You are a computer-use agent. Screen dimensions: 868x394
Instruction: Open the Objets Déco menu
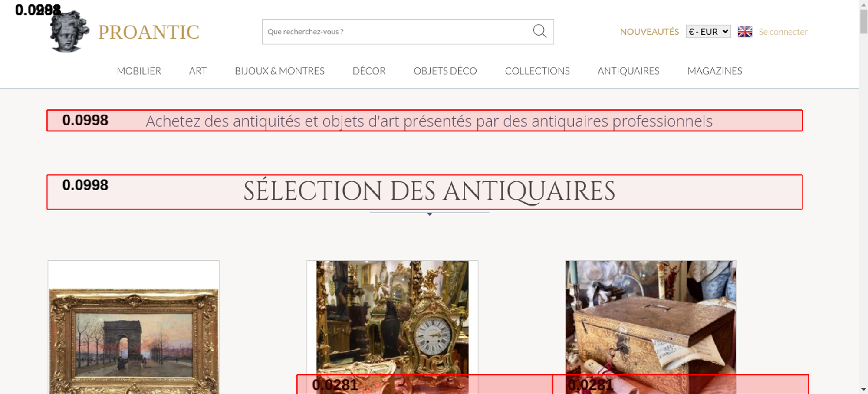[445, 71]
